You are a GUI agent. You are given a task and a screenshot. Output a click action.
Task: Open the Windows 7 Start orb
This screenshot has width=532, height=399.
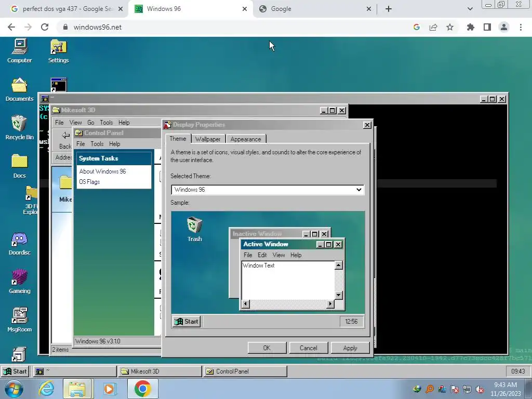tap(14, 389)
